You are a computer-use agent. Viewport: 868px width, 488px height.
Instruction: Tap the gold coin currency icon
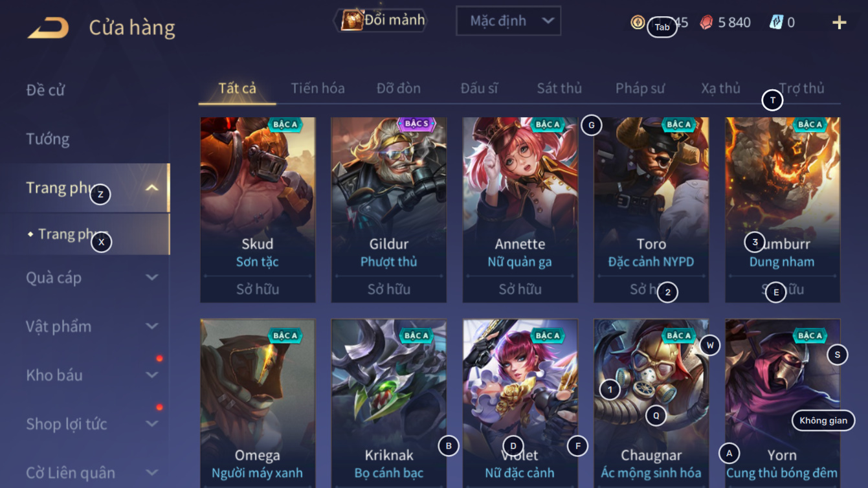coord(638,22)
